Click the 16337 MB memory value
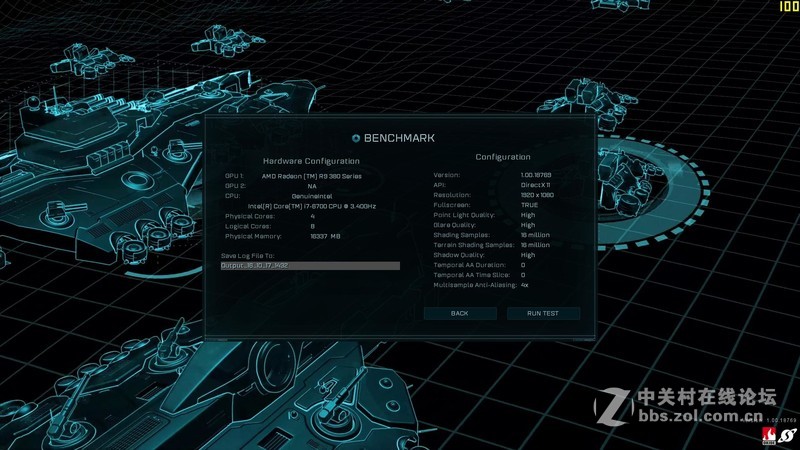800x450 pixels. coord(325,236)
